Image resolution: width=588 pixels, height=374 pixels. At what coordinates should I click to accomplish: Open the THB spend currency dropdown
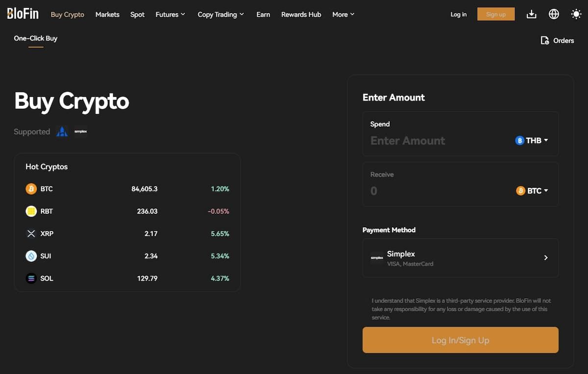(x=532, y=140)
